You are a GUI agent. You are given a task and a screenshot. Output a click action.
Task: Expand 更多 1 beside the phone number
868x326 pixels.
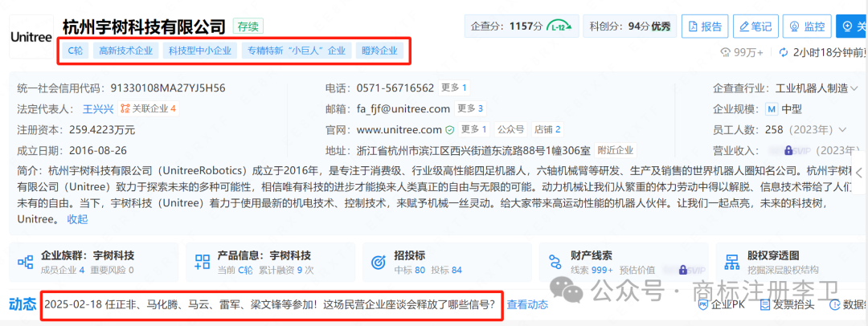[454, 88]
